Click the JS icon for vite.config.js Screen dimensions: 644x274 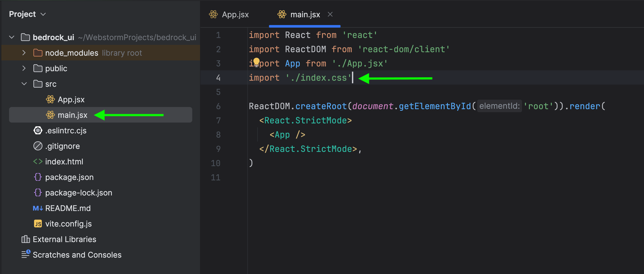point(38,224)
